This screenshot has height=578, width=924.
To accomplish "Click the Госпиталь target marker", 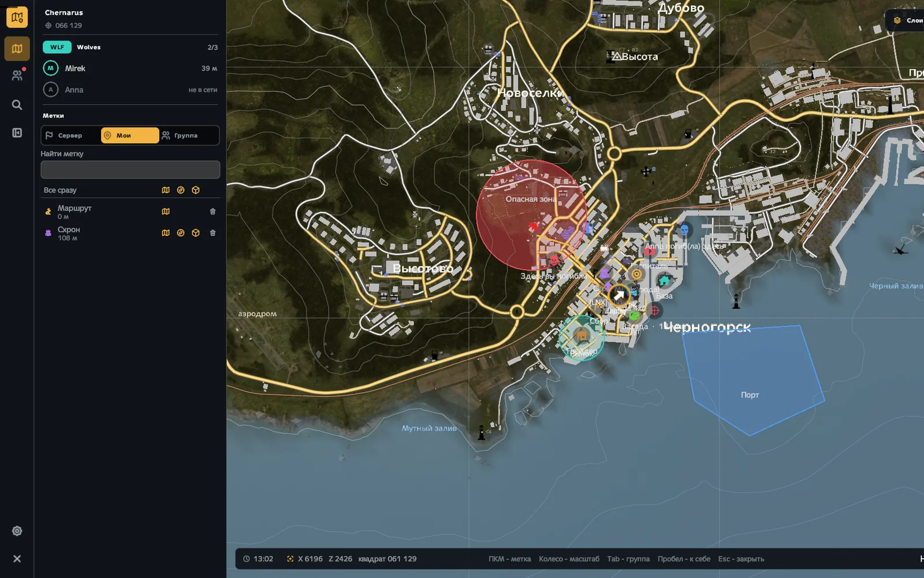I will (x=636, y=274).
